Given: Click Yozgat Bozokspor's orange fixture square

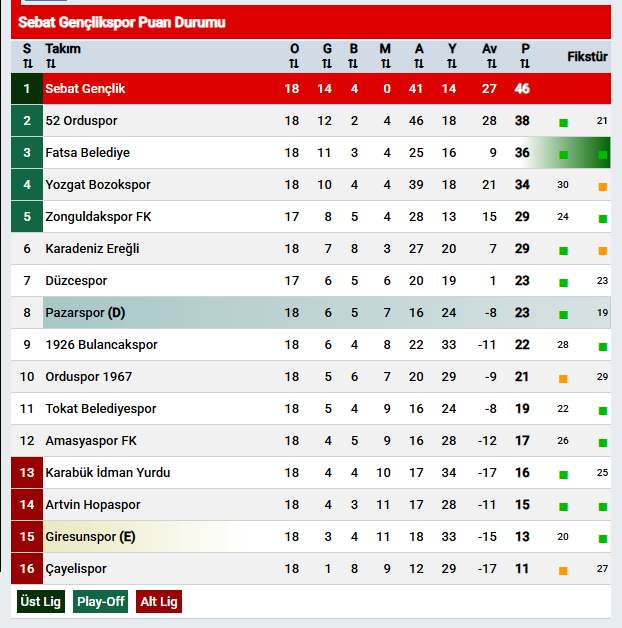Looking at the screenshot, I should (602, 186).
